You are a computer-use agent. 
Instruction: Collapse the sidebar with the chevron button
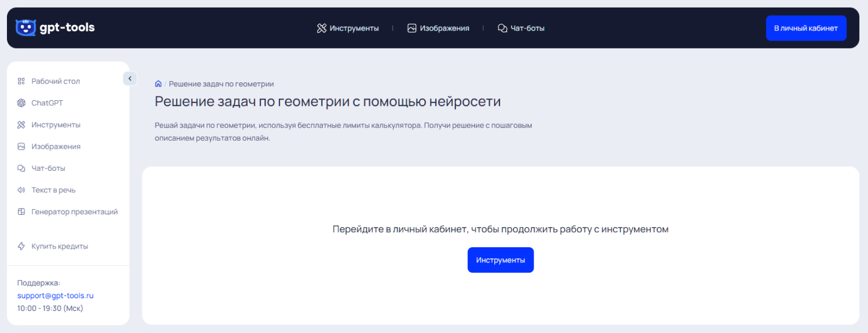pos(130,78)
